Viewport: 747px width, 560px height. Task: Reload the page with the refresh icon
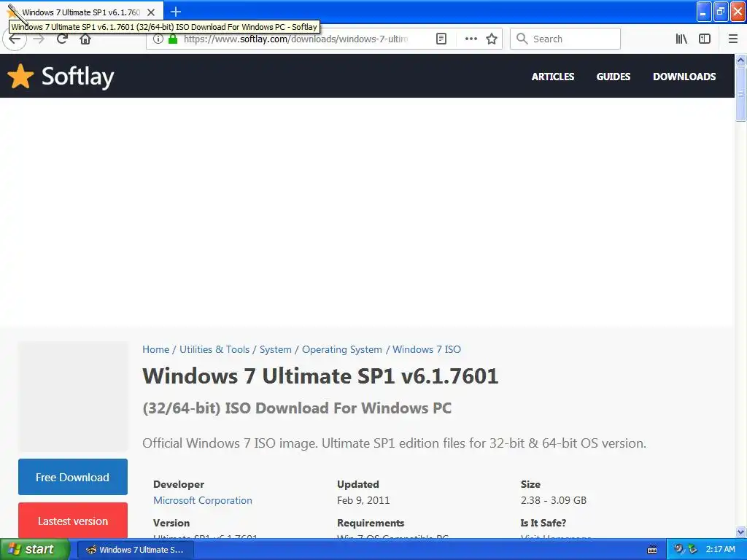click(x=62, y=39)
